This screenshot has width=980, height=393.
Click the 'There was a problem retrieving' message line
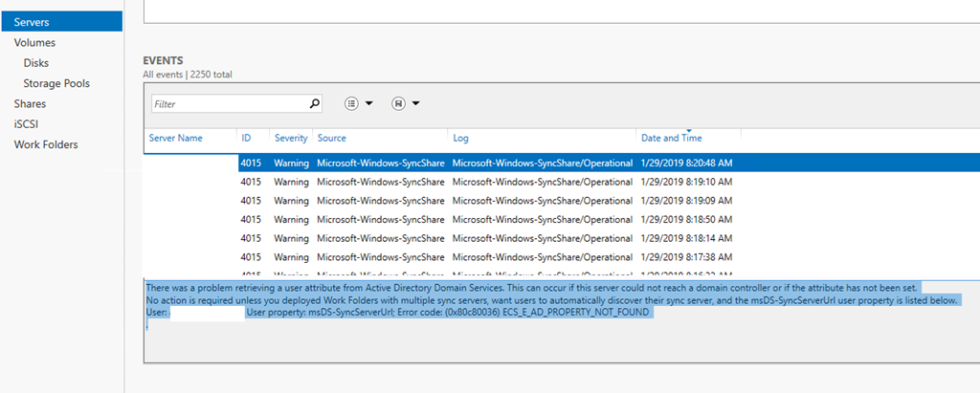[534, 288]
